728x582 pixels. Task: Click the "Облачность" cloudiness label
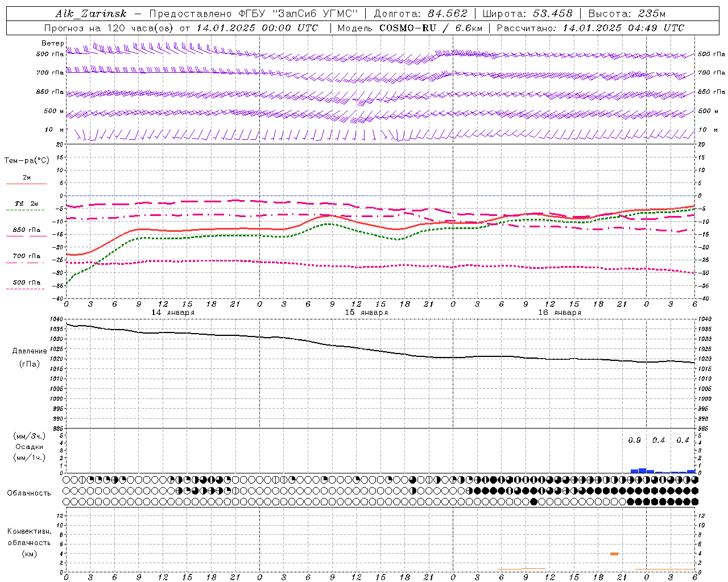pos(29,493)
